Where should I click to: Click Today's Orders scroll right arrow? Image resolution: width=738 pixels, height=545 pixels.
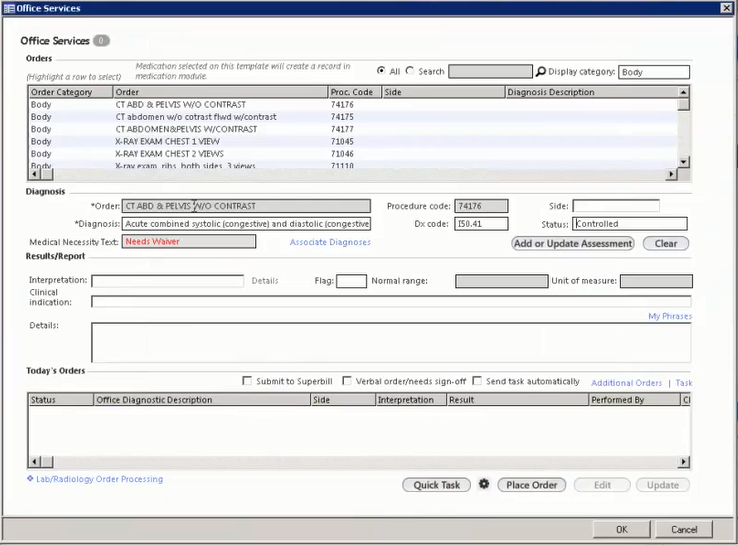point(683,461)
